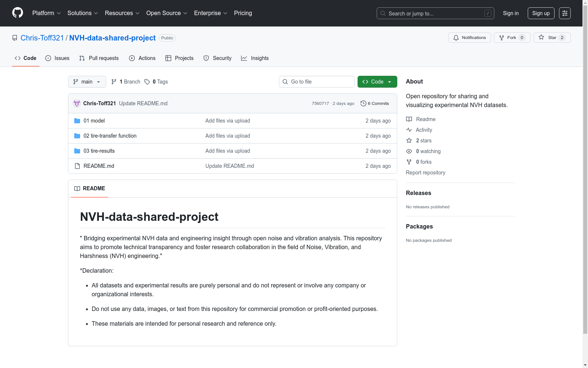Open the NVH-data-shared-project repository link
This screenshot has height=368, width=588.
[112, 38]
